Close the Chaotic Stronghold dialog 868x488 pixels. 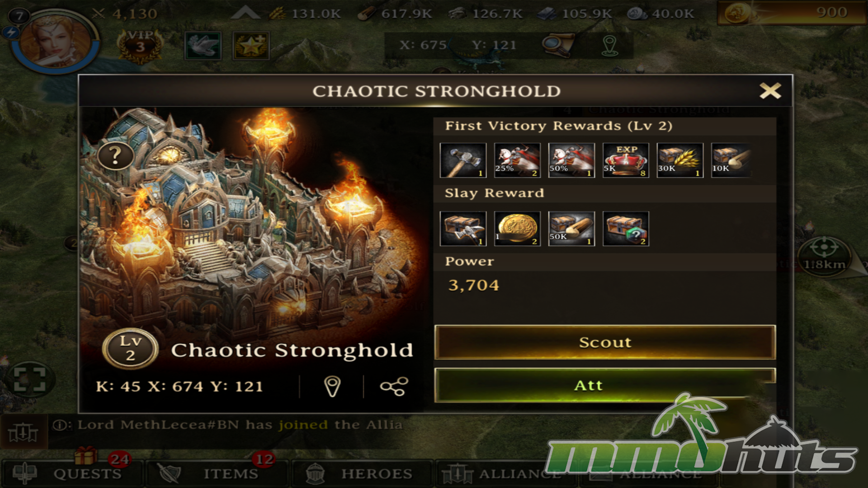(x=770, y=91)
